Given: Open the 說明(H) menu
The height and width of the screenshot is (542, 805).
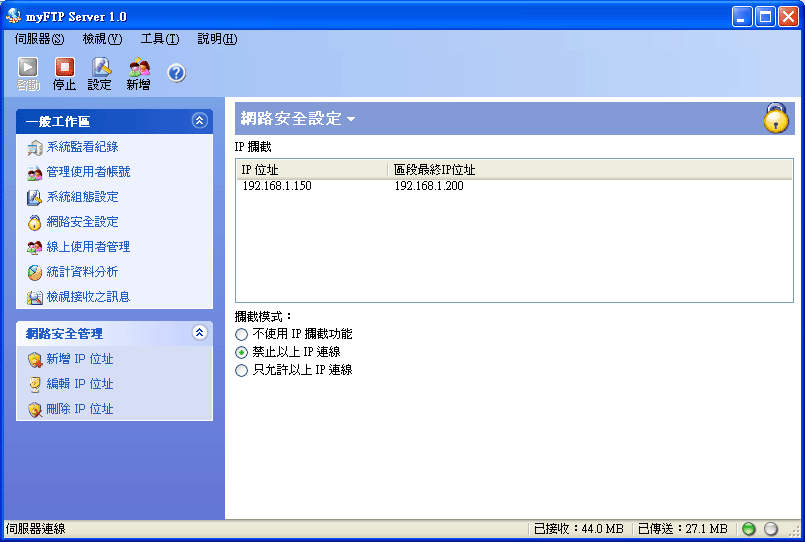Looking at the screenshot, I should pyautogui.click(x=217, y=39).
